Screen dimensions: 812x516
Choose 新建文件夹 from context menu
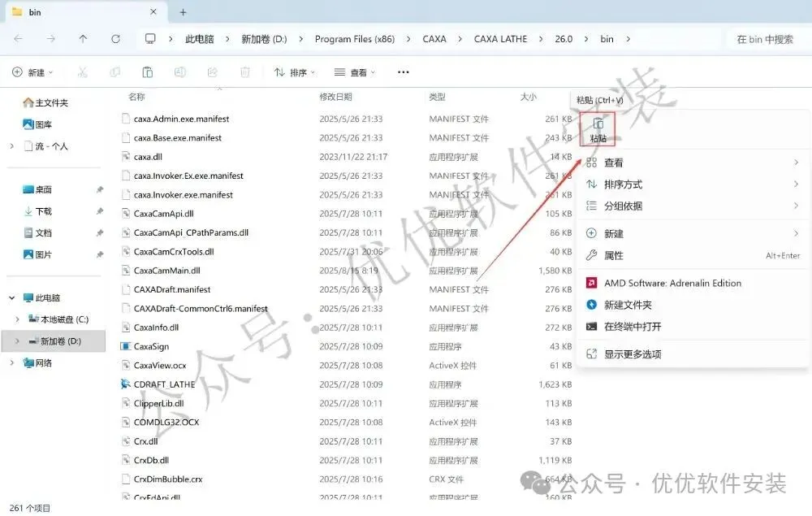click(693, 306)
